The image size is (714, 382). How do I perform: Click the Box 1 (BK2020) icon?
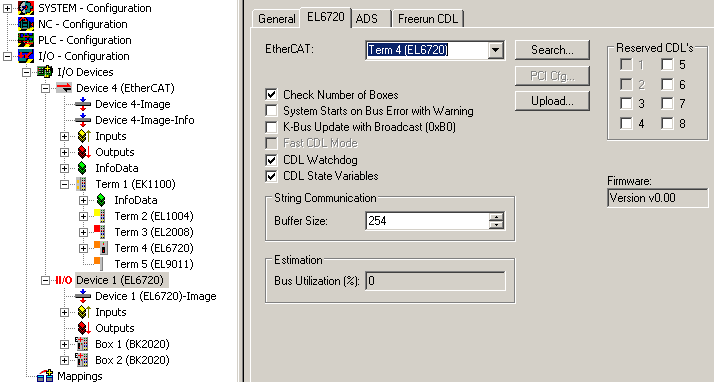click(82, 344)
